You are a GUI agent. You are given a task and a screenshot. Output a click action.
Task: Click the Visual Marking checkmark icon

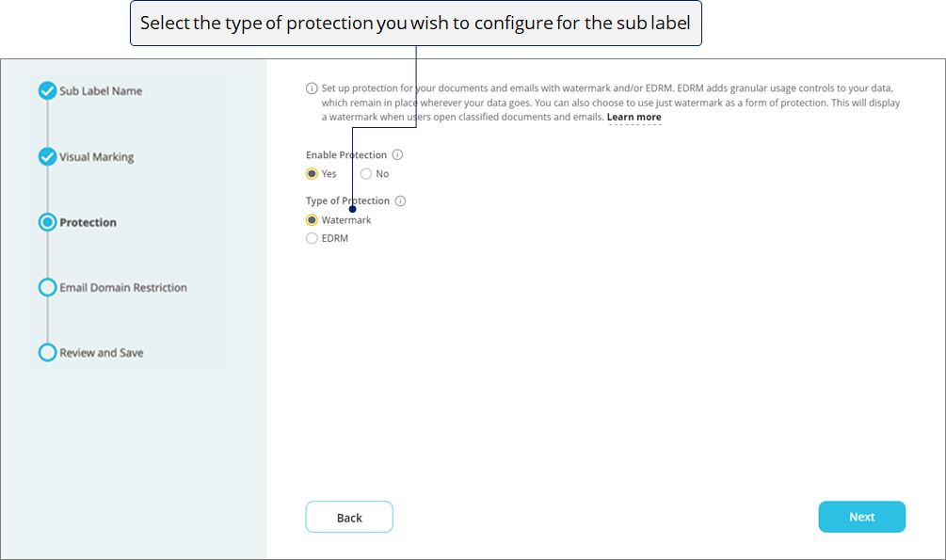(x=48, y=157)
